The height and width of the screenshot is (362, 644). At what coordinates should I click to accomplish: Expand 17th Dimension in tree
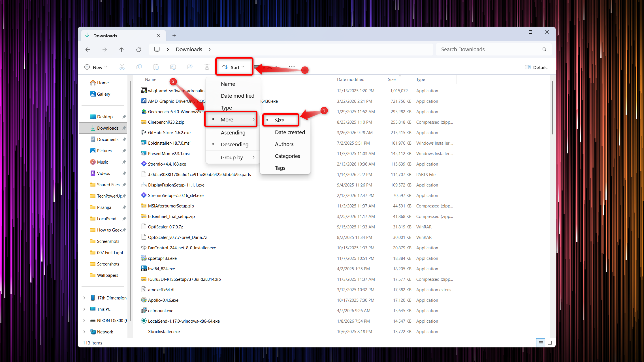click(x=84, y=298)
